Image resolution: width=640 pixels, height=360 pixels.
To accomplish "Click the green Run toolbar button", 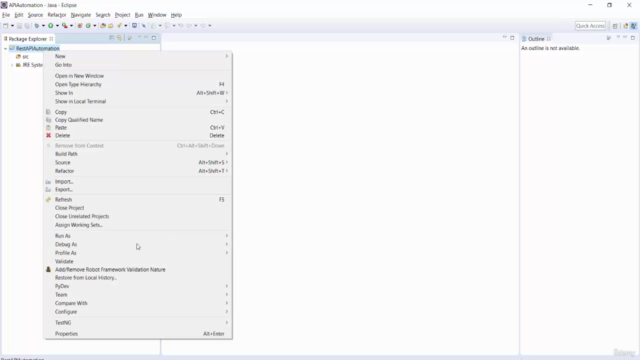I will (51, 26).
